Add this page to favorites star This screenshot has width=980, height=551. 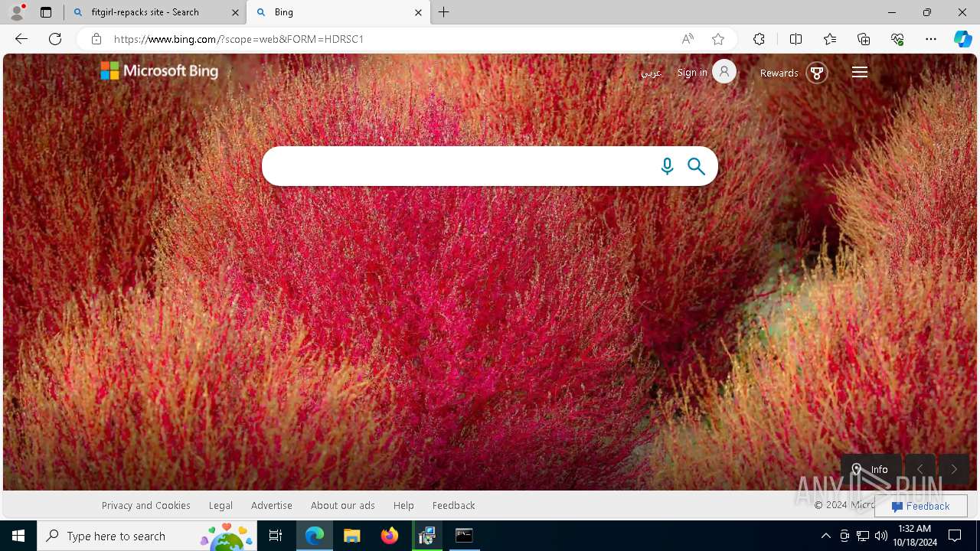click(718, 39)
